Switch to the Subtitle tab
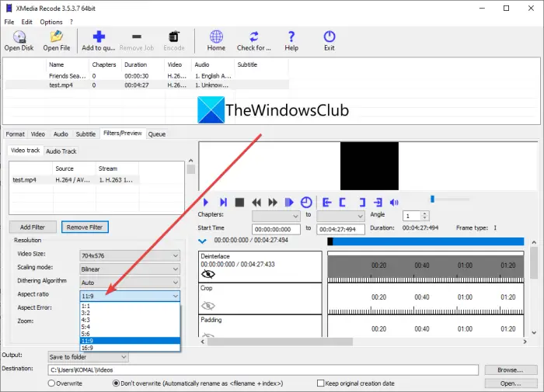Viewport: 544px width, 392px height. (x=85, y=134)
